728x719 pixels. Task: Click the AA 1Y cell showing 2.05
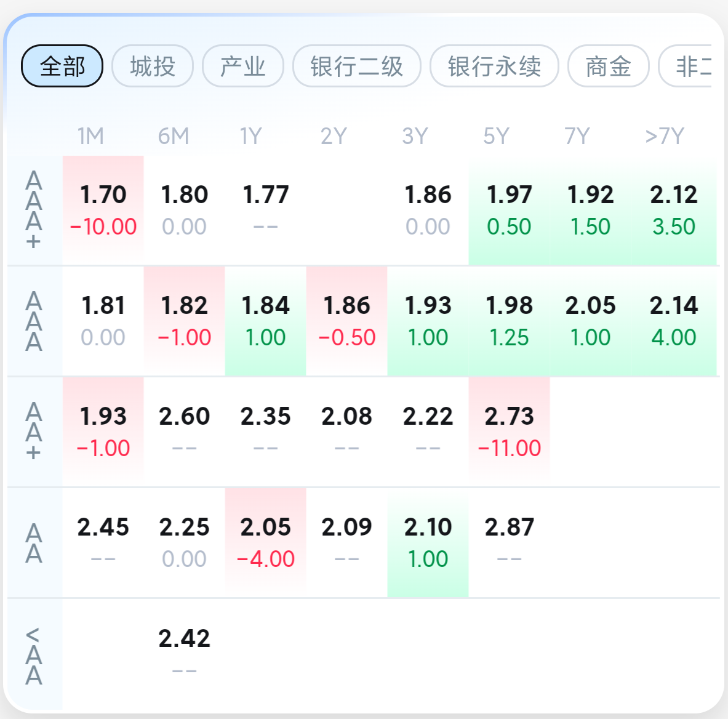pos(266,542)
